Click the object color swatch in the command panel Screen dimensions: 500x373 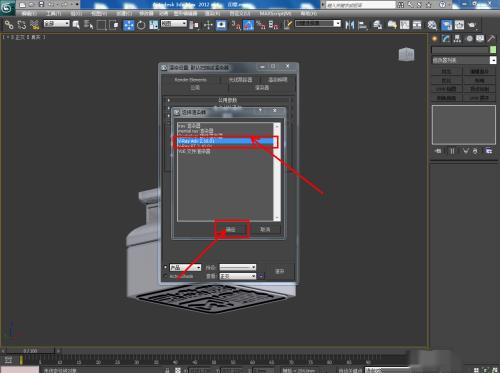pyautogui.click(x=493, y=50)
